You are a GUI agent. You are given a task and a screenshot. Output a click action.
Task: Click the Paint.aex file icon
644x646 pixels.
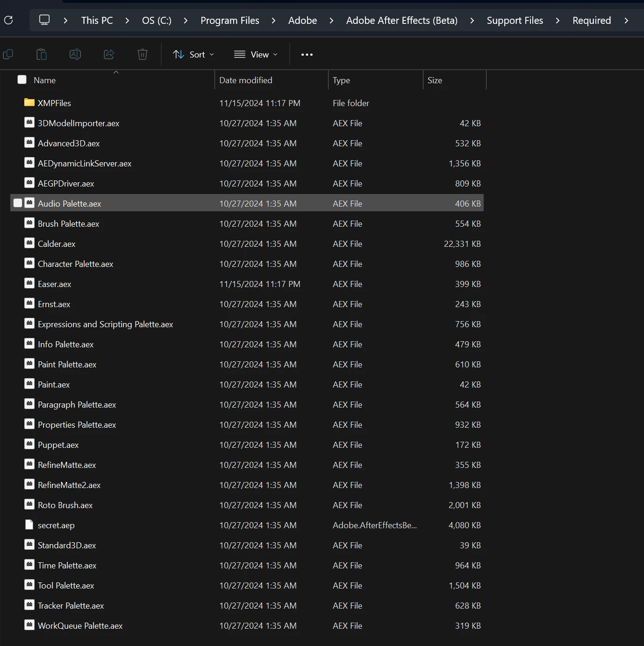tap(29, 384)
